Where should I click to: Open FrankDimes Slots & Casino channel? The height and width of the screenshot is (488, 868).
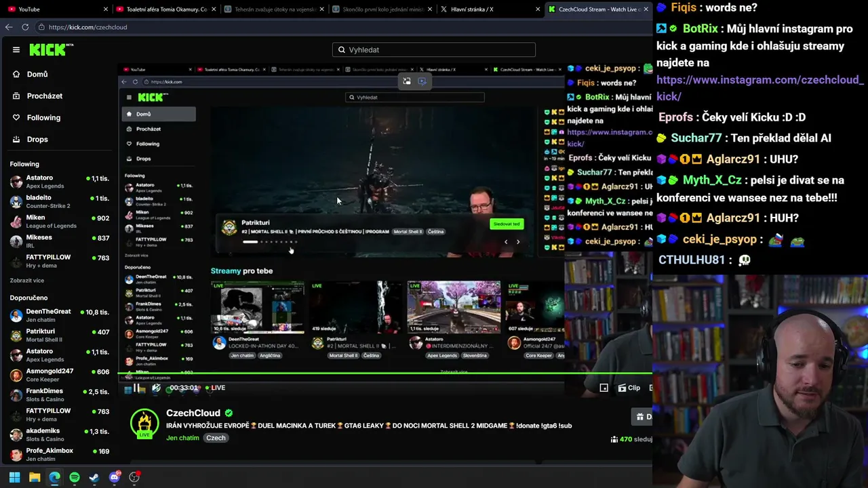[60, 395]
